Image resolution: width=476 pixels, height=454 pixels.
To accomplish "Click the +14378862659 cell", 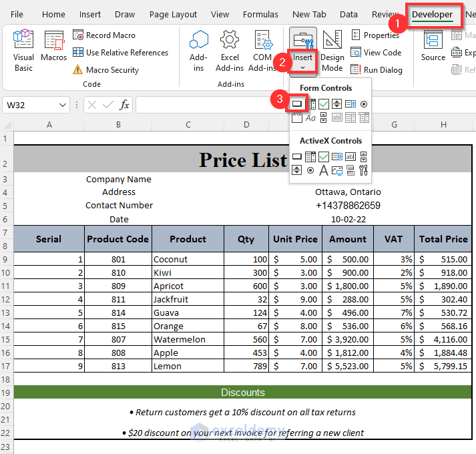I will point(348,205).
